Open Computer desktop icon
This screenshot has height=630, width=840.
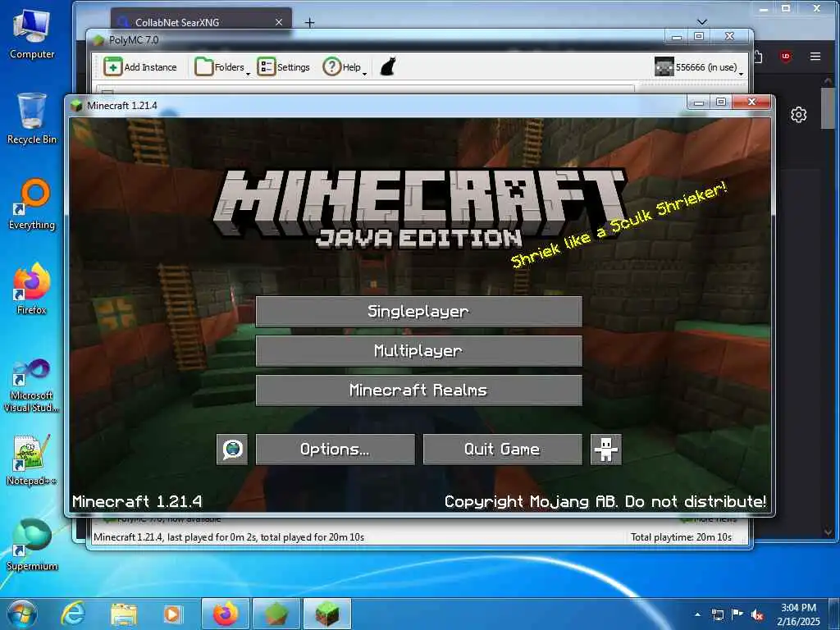tap(32, 34)
